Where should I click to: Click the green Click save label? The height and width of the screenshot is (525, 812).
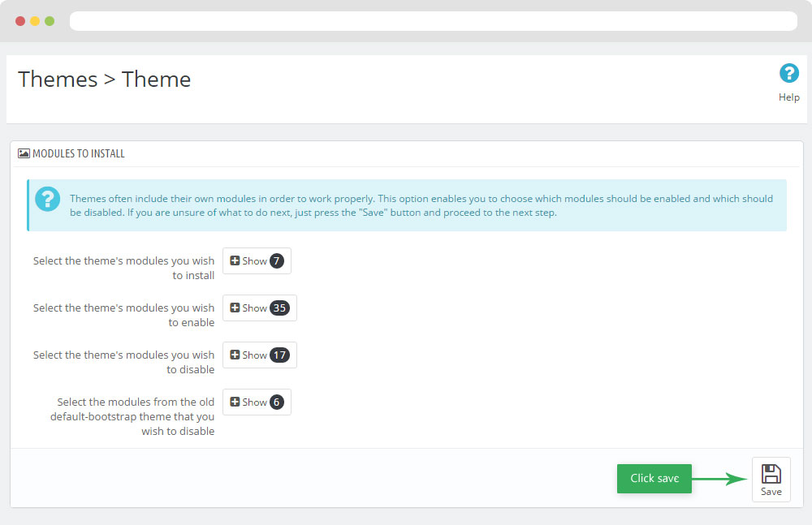click(x=654, y=479)
